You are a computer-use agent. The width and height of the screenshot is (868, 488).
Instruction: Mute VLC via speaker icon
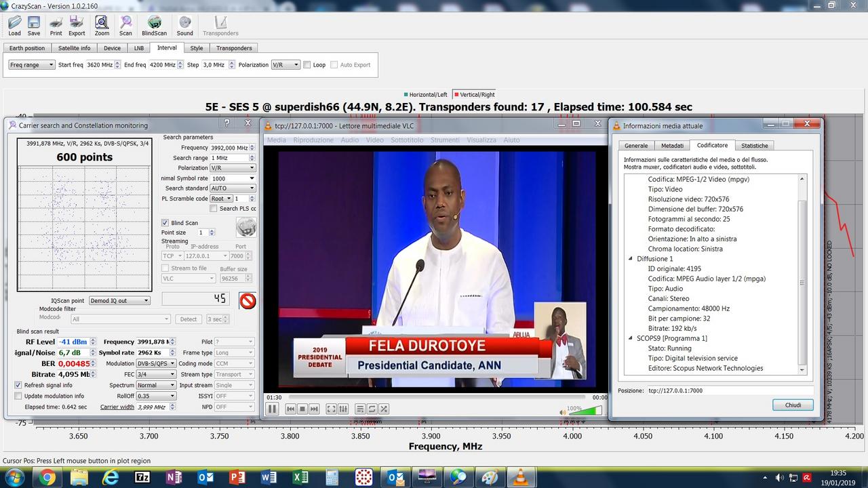tap(563, 411)
